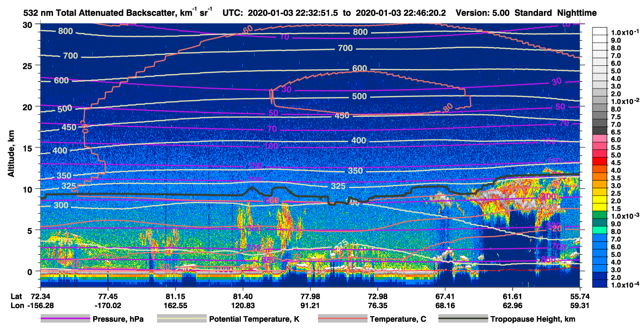Image resolution: width=644 pixels, height=330 pixels.
Task: Select longitude value -170.02
Action: click(x=107, y=305)
